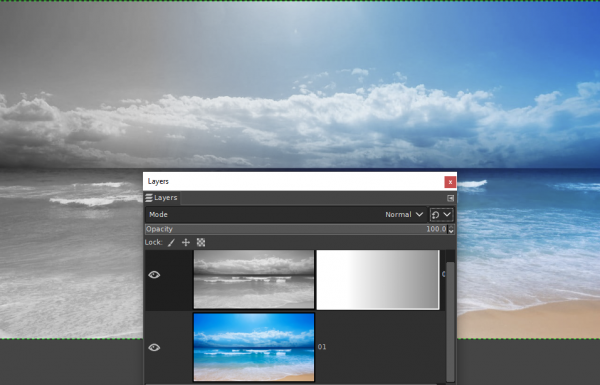Image resolution: width=600 pixels, height=385 pixels.
Task: Close the Layers dialog window
Action: pos(450,182)
